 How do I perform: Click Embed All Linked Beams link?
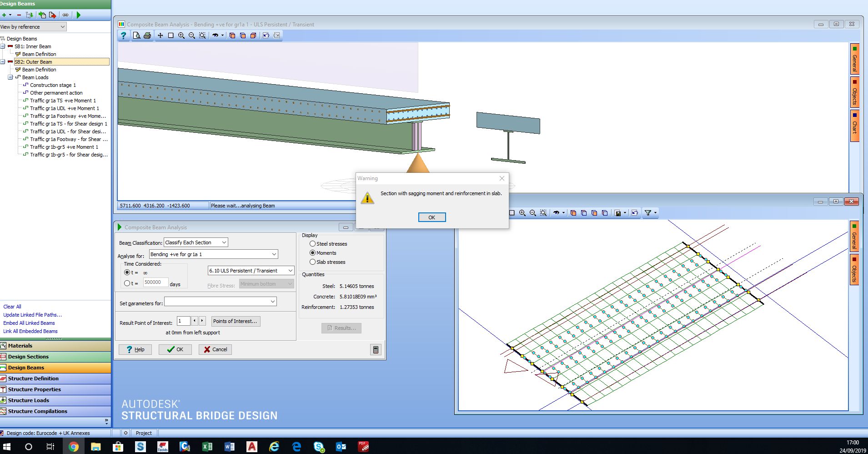coord(29,323)
